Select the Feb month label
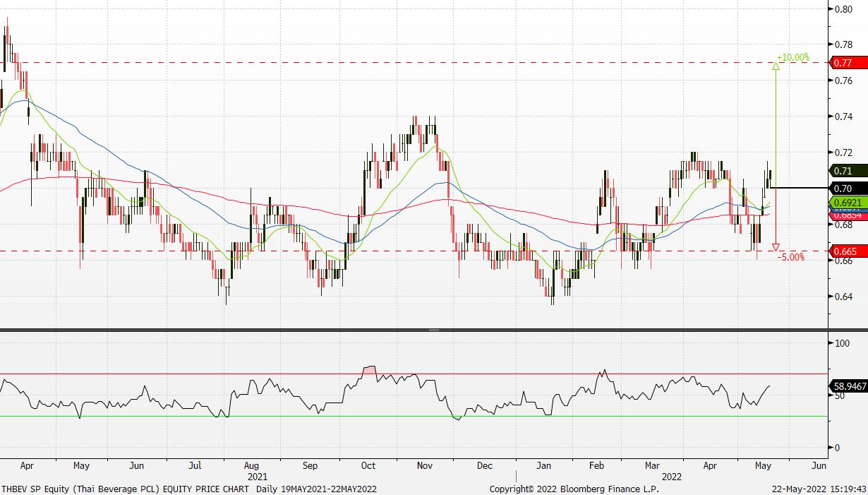The height and width of the screenshot is (495, 868). 596,466
